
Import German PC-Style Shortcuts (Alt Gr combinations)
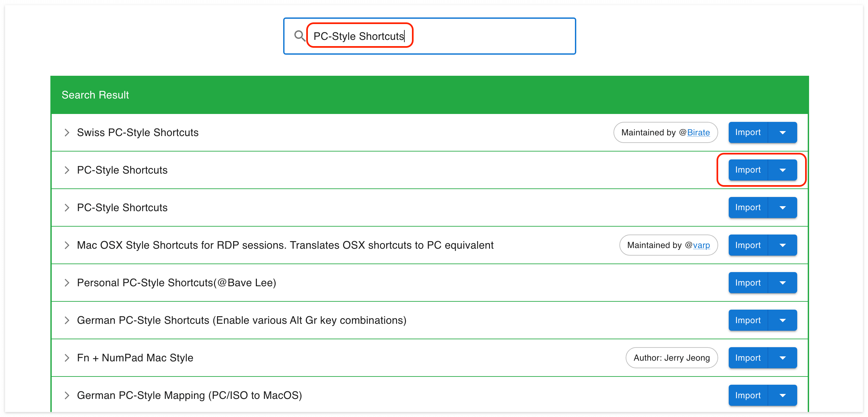[748, 320]
